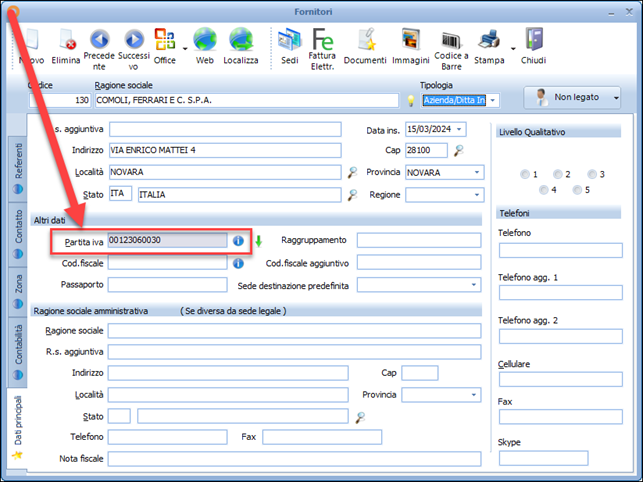Click the Cod.fiscale input field
The width and height of the screenshot is (643, 482).
[x=167, y=263]
